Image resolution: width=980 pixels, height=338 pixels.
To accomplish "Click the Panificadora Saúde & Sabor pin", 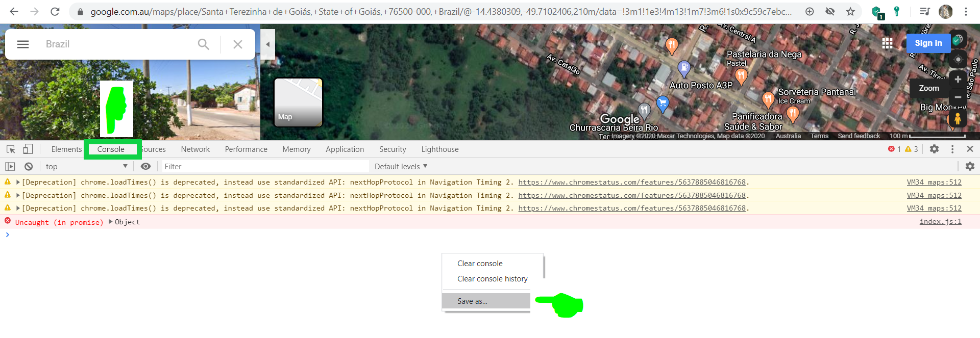I will pos(793,114).
